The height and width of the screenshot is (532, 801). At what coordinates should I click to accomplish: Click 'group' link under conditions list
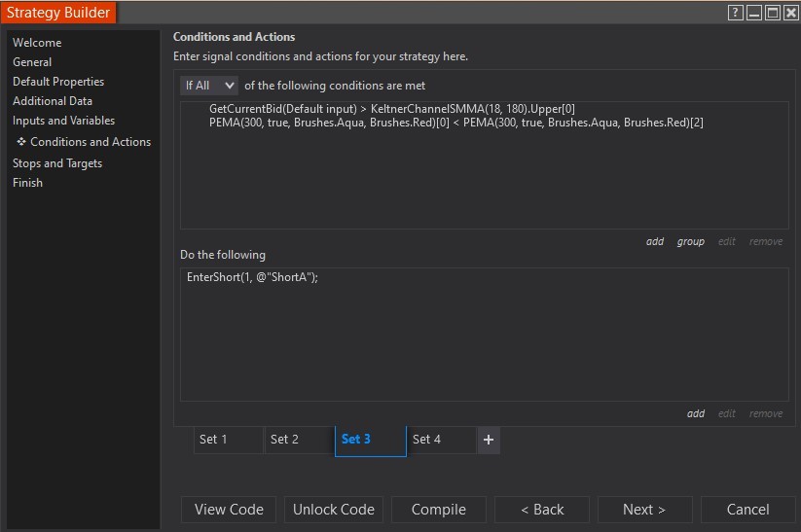pyautogui.click(x=690, y=241)
